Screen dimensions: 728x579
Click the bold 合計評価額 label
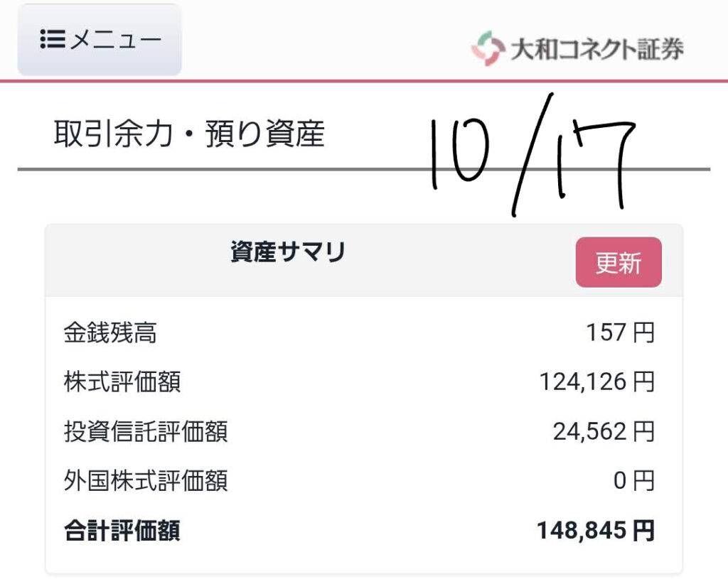click(122, 531)
